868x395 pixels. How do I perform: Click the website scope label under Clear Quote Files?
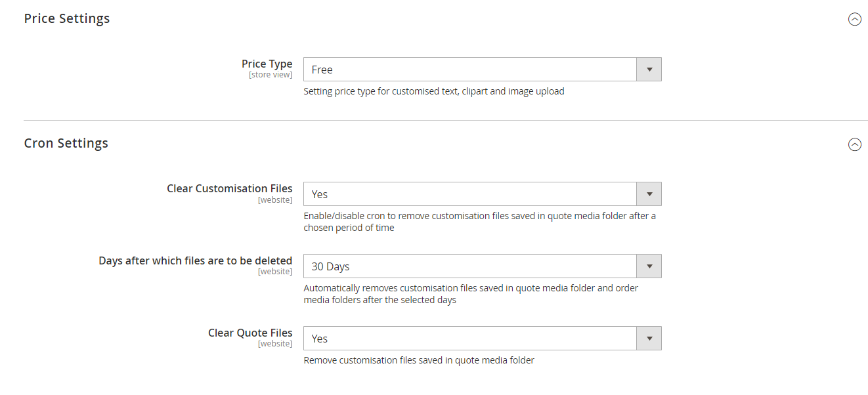(275, 343)
